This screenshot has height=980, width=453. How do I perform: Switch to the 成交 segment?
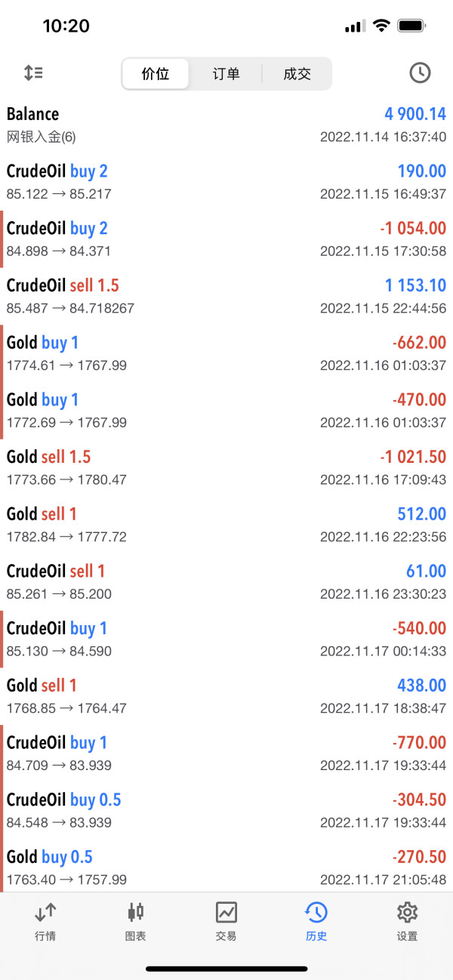point(297,74)
